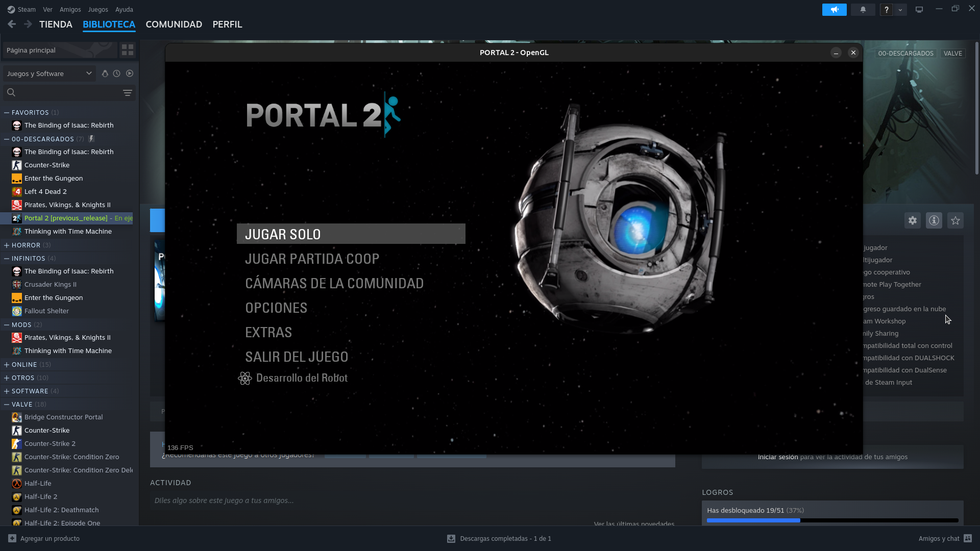The height and width of the screenshot is (551, 980).
Task: Click Crusader Kings II game icon
Action: click(17, 284)
